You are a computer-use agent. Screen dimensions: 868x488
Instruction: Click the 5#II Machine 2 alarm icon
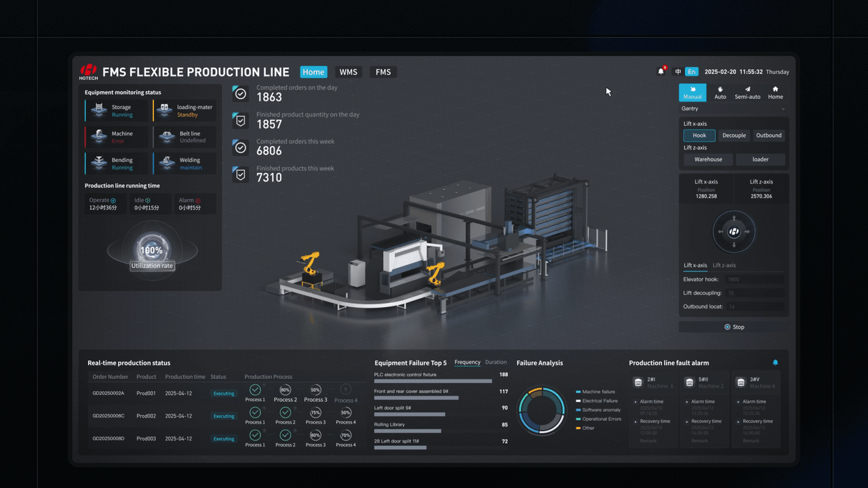(x=690, y=382)
